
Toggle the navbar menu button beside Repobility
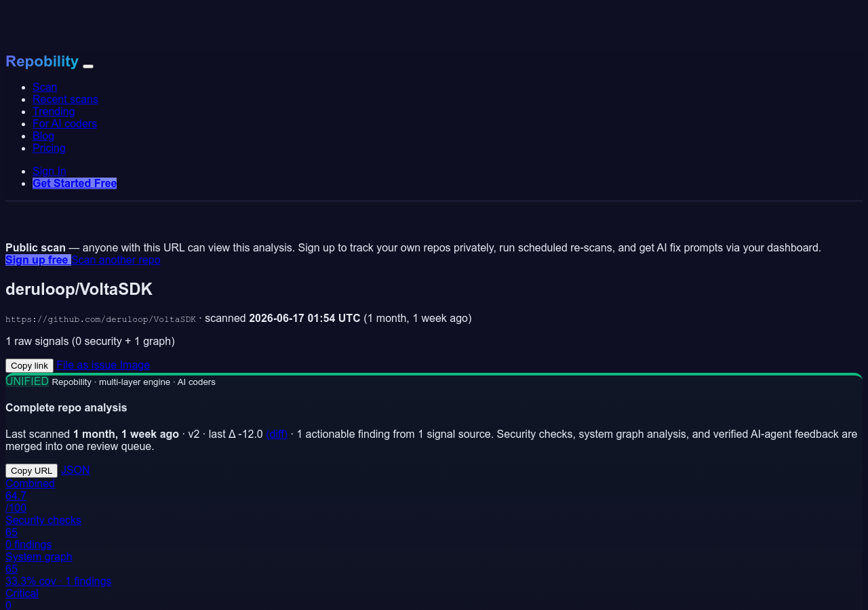(x=88, y=66)
